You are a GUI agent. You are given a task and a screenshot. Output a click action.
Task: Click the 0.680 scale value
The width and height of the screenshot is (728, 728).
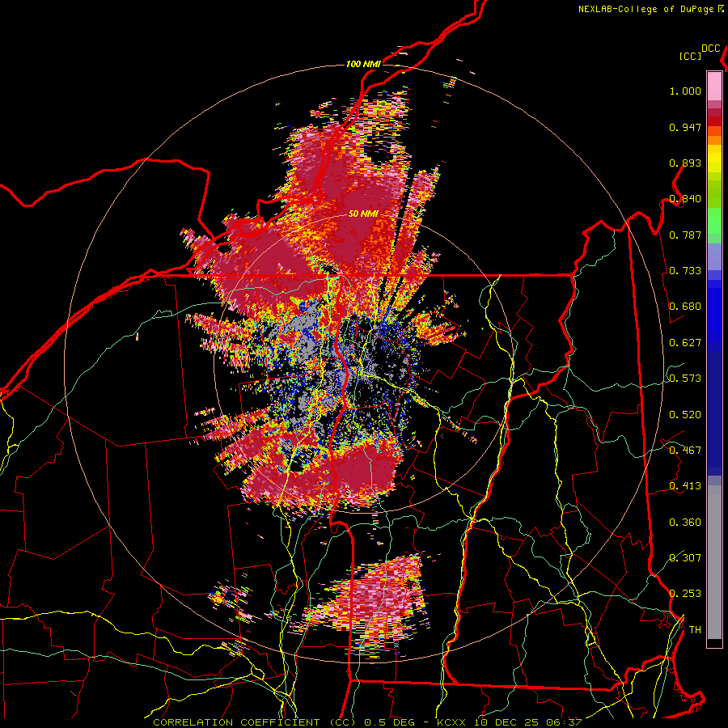685,307
